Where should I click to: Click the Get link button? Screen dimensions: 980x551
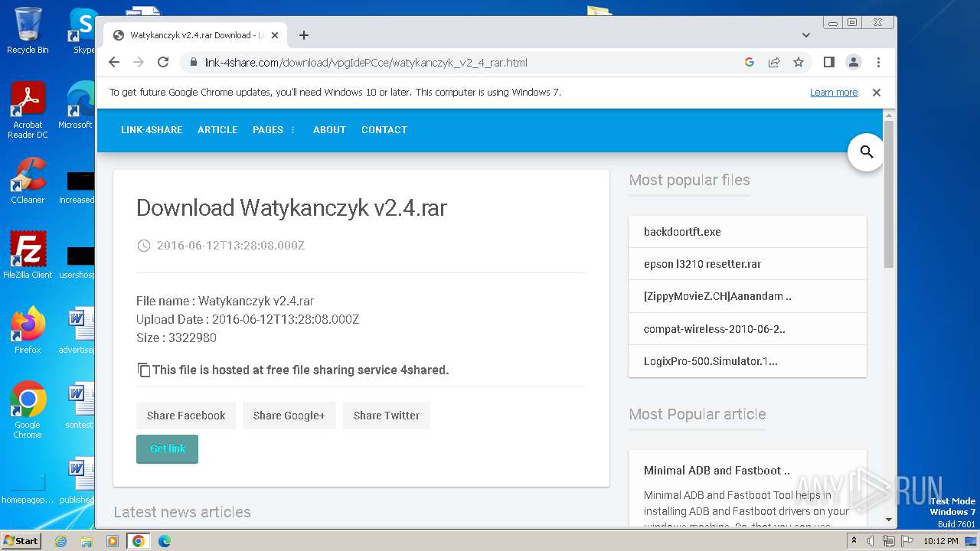(167, 449)
